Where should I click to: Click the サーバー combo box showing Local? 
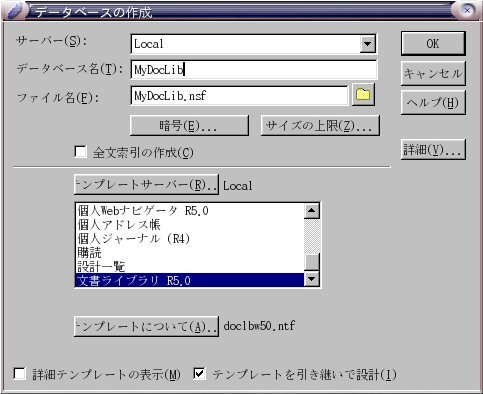tap(254, 44)
